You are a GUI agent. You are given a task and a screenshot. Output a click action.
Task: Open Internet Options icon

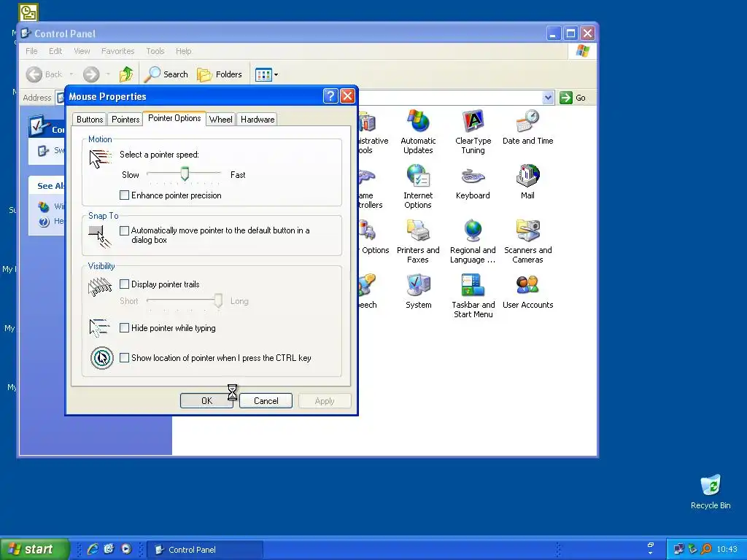point(418,187)
